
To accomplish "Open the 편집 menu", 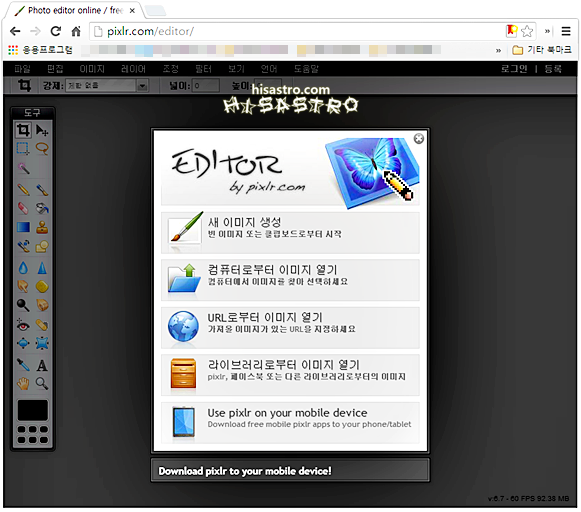I will pos(55,69).
